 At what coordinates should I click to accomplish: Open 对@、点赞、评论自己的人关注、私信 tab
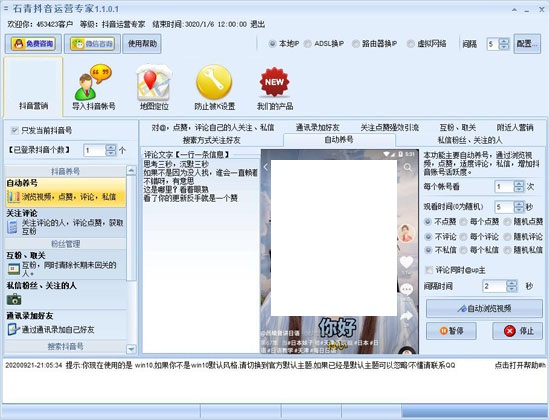tap(213, 127)
